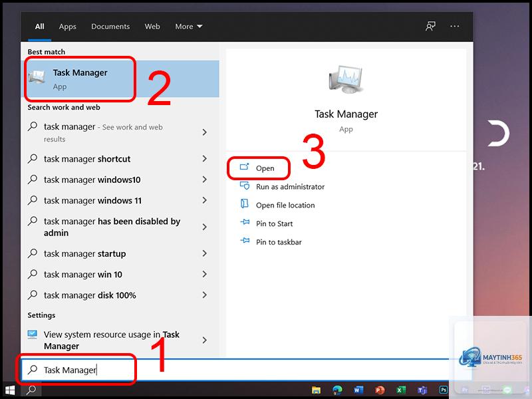This screenshot has height=399, width=532.
Task: Expand 'task manager shortcut' suggestion arrow
Action: point(205,158)
